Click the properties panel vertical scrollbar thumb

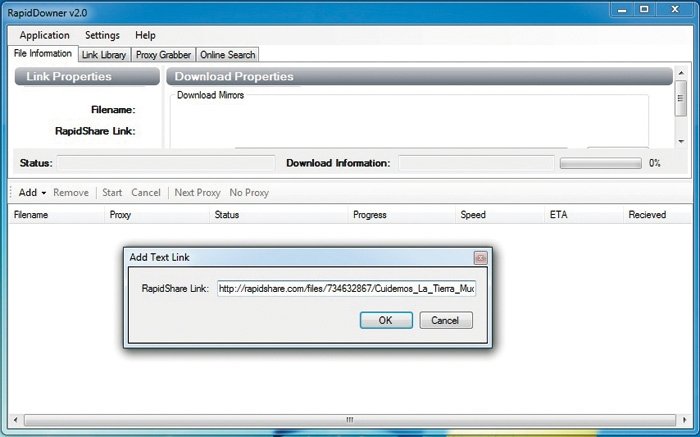click(680, 98)
